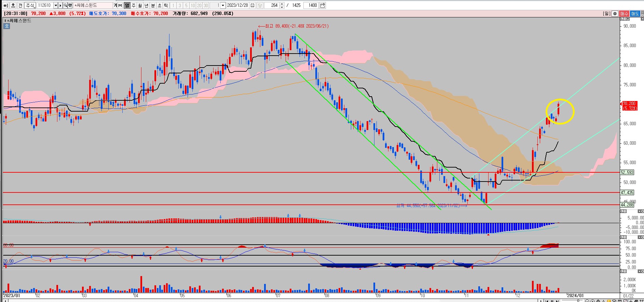Click the 최고 89,400 high annotation
Screen dimensions: 644x302
293,26
